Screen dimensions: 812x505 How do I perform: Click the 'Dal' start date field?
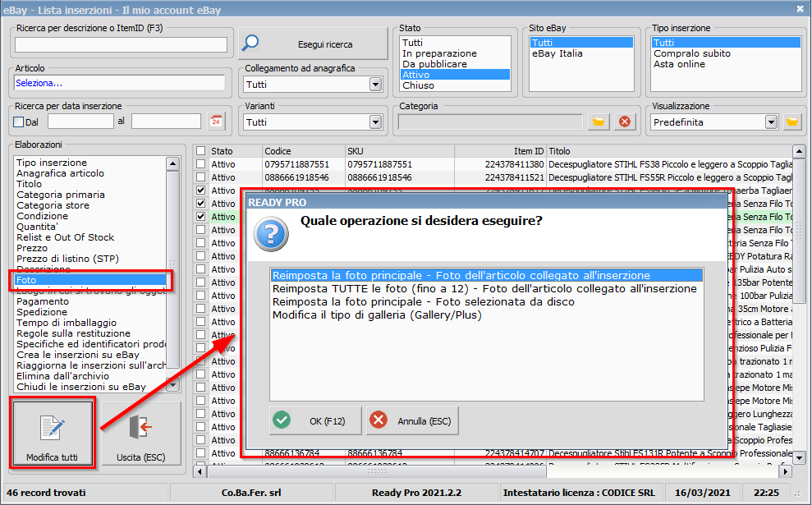pyautogui.click(x=80, y=122)
